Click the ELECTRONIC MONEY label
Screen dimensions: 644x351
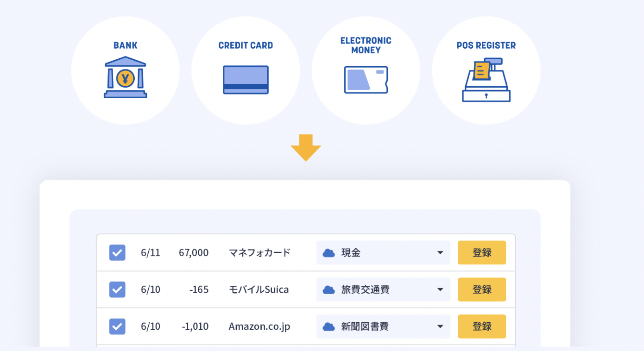pos(366,45)
